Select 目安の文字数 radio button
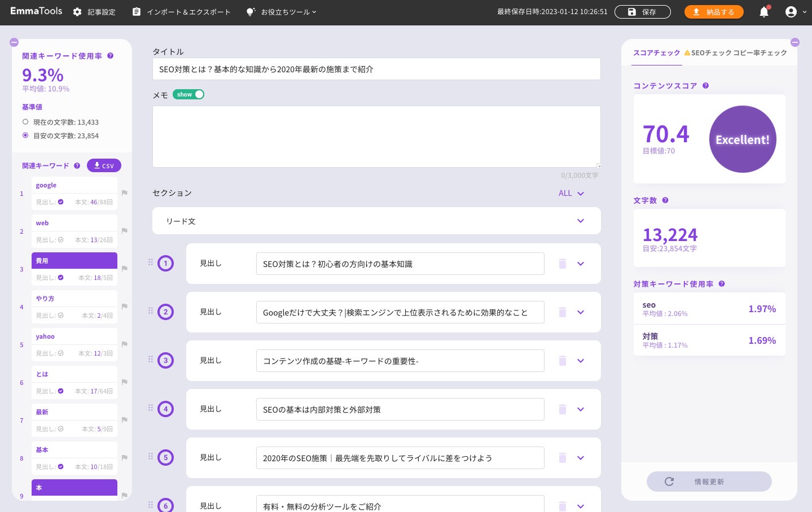The image size is (812, 512). [x=25, y=135]
